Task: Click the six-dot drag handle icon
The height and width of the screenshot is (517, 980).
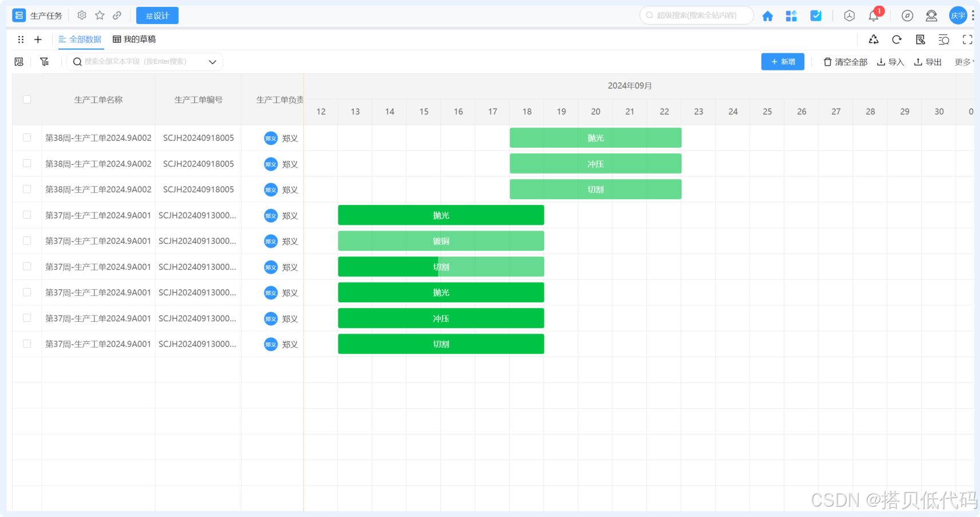Action: coord(21,40)
